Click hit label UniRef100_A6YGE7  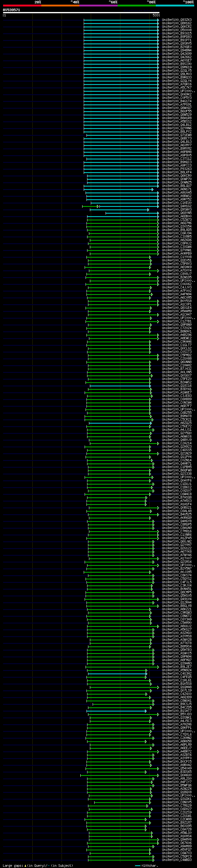click(177, 60)
